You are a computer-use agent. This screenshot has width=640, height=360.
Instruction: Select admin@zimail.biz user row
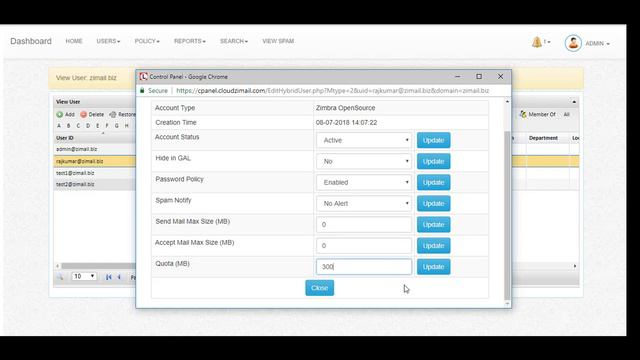[95, 149]
